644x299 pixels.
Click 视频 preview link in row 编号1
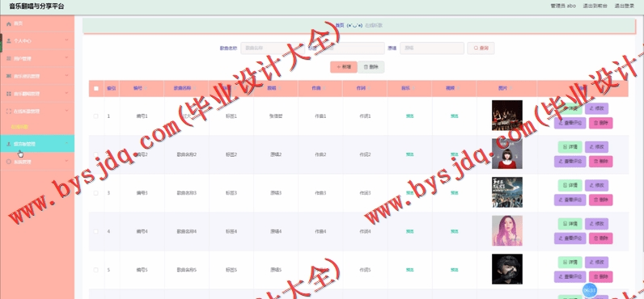(x=454, y=116)
